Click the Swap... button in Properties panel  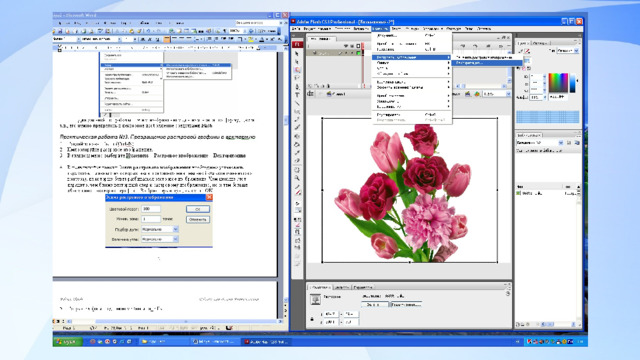pos(375,304)
